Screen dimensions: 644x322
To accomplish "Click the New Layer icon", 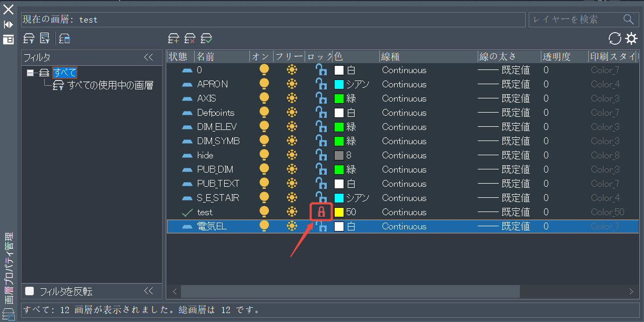I will click(x=173, y=38).
